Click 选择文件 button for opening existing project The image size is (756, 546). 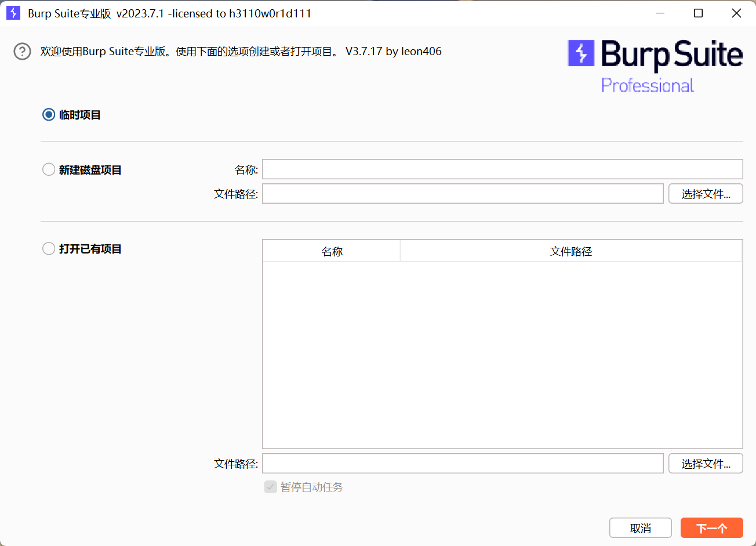706,464
